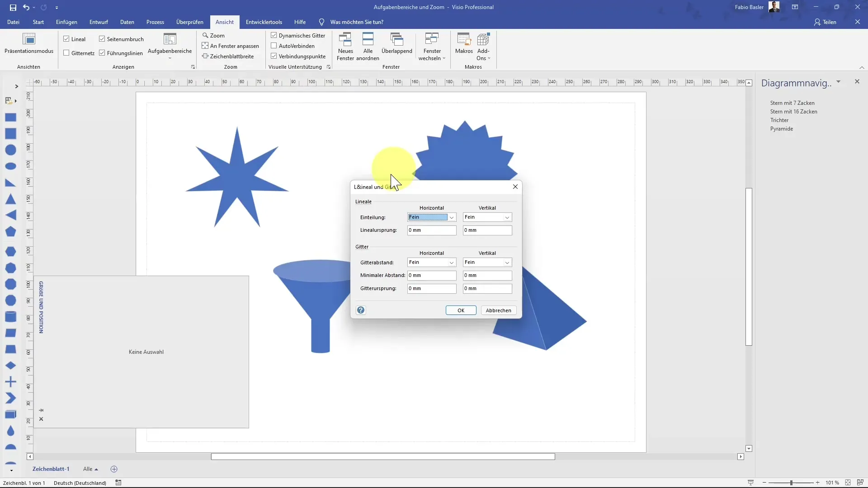Screen dimensions: 868x488
Task: Click fit page to window icon in status bar
Action: (x=848, y=483)
